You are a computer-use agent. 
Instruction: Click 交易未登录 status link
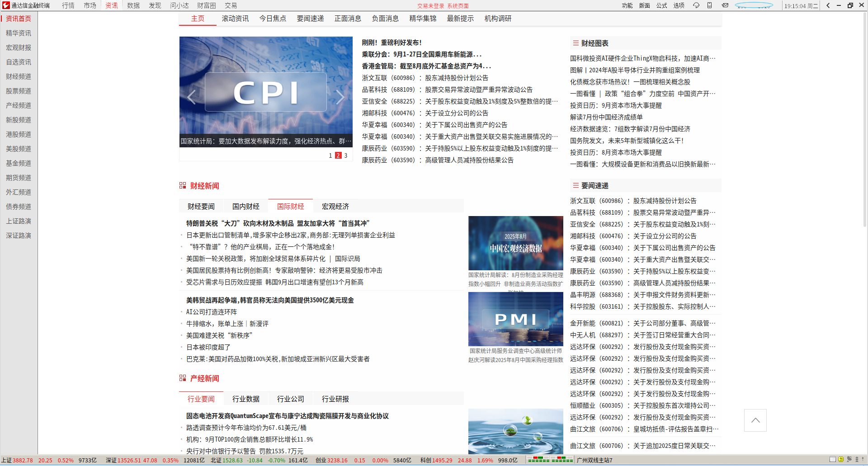pos(431,6)
